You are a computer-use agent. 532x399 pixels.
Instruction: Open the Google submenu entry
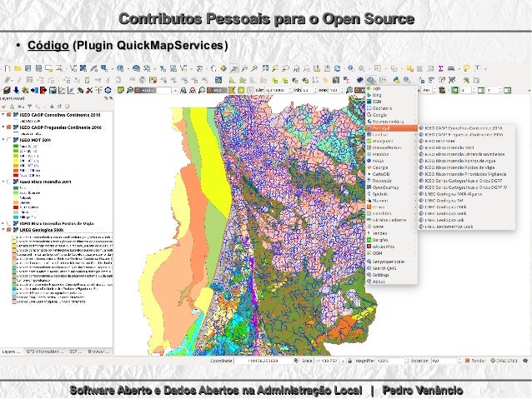pyautogui.click(x=392, y=115)
